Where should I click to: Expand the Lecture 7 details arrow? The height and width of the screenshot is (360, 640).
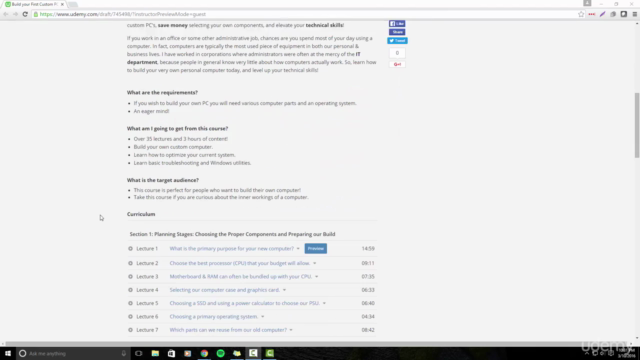(291, 330)
